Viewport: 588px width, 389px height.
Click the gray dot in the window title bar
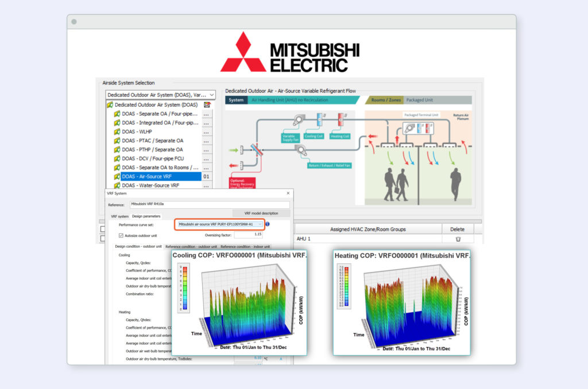pos(74,22)
